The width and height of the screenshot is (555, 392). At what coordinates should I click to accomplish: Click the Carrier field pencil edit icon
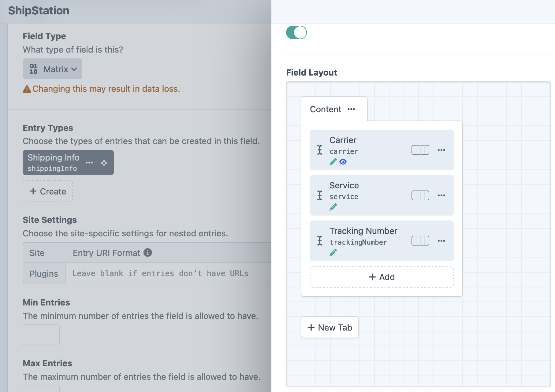[333, 162]
